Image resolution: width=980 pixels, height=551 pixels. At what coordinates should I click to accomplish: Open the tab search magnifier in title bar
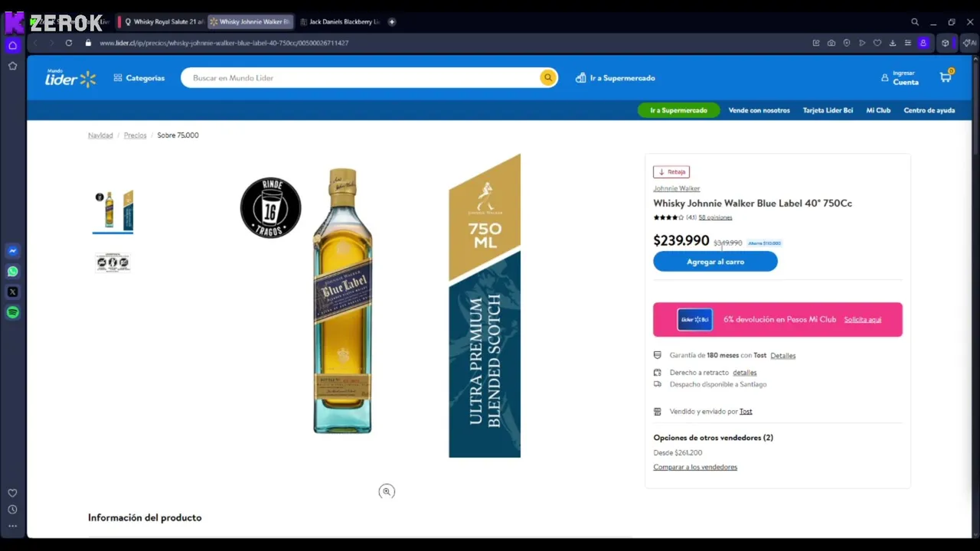point(915,22)
